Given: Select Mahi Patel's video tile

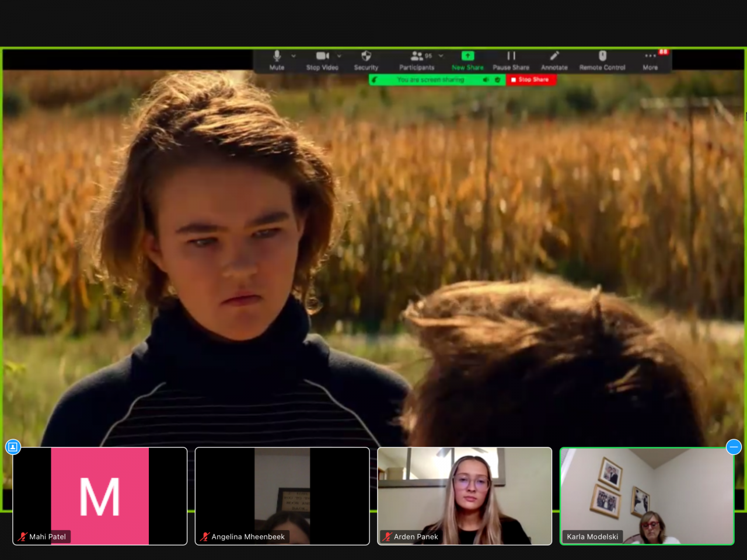Looking at the screenshot, I should coord(100,496).
